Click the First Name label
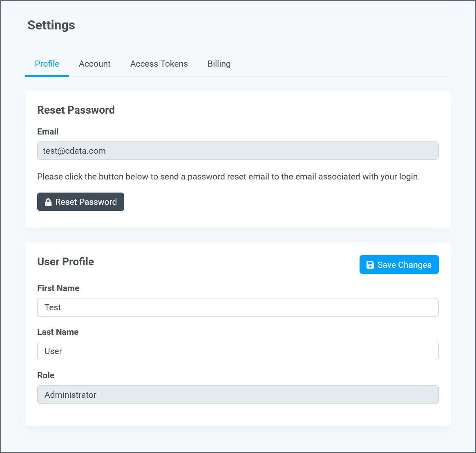Viewport: 476px width, 453px height. [x=58, y=288]
